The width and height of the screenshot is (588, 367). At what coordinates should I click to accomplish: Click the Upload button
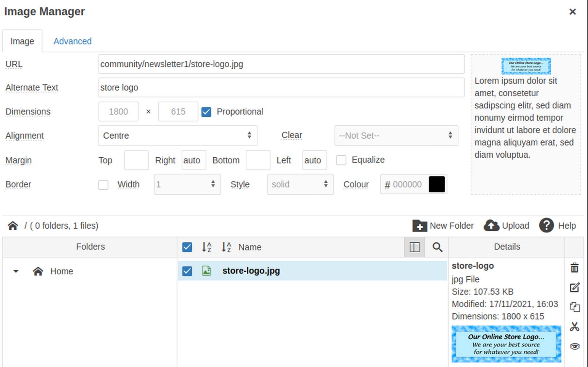tap(506, 226)
